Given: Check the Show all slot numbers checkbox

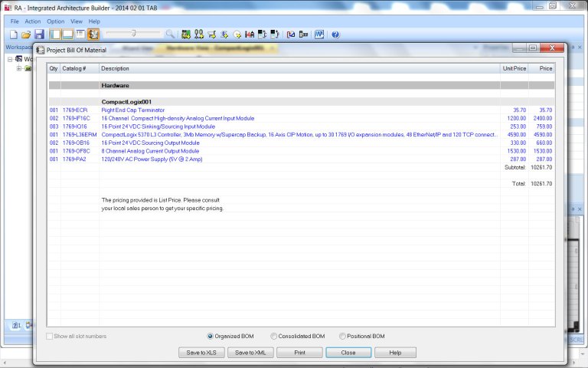Looking at the screenshot, I should click(49, 336).
